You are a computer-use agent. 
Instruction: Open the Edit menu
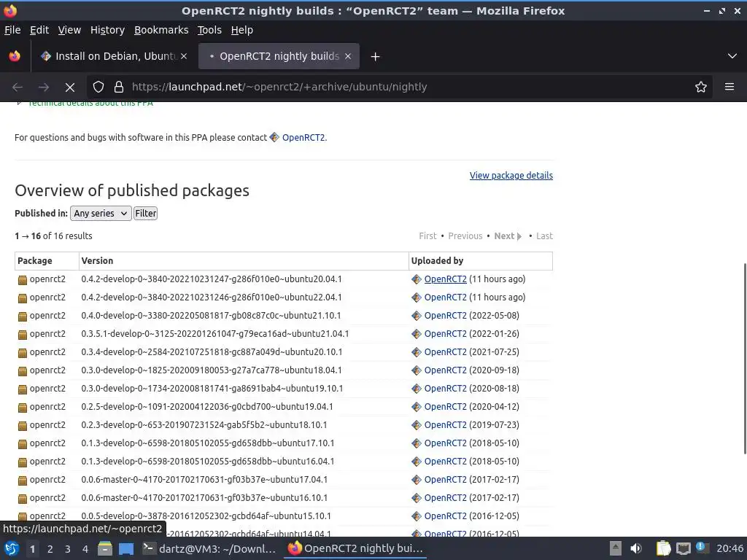(x=39, y=30)
